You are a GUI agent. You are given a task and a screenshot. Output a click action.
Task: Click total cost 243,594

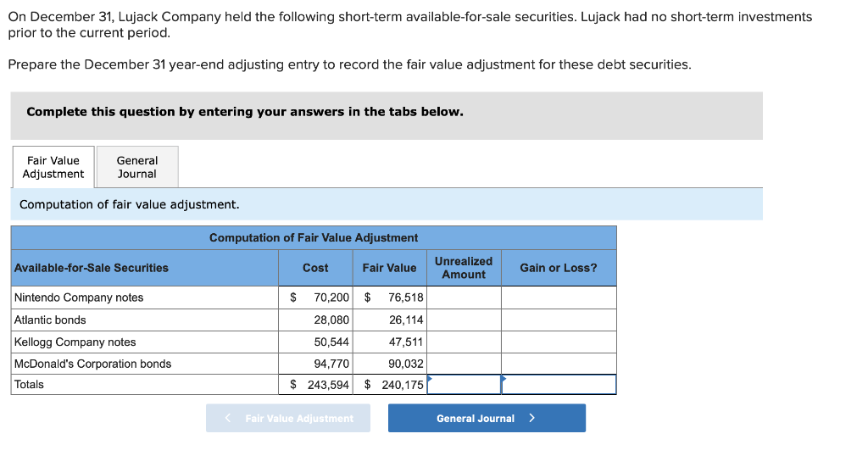(328, 385)
